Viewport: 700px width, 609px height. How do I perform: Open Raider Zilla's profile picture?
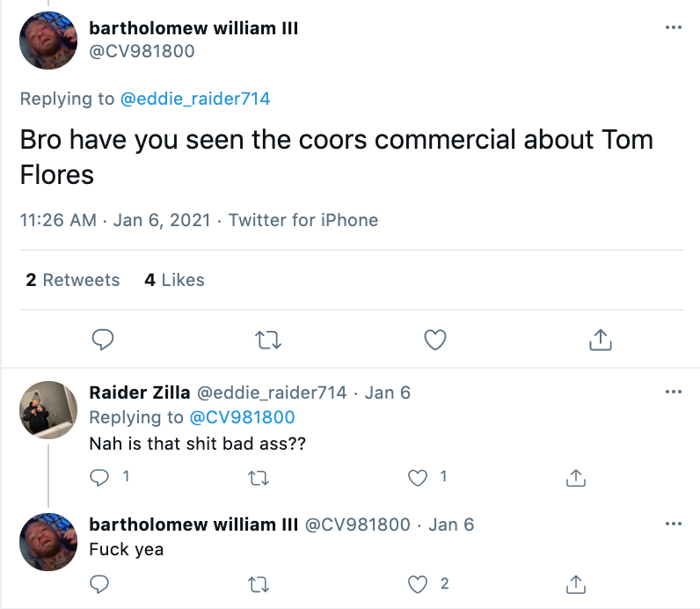48,410
